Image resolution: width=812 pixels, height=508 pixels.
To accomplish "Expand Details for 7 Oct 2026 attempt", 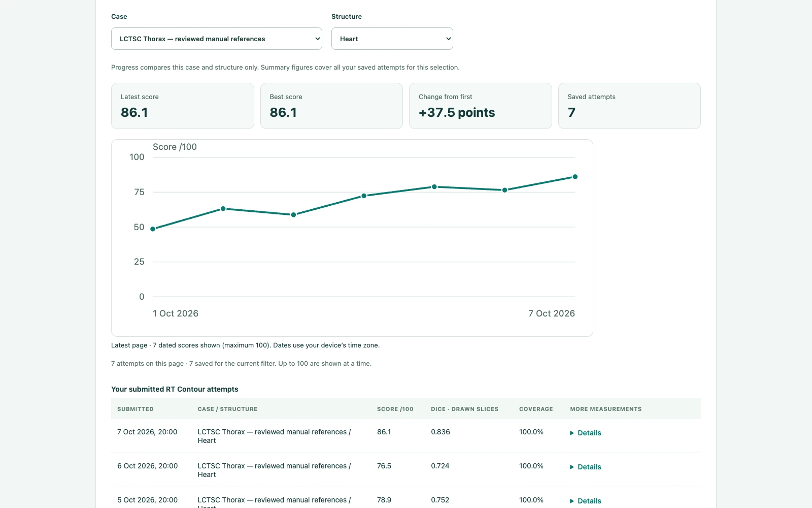I will [585, 433].
